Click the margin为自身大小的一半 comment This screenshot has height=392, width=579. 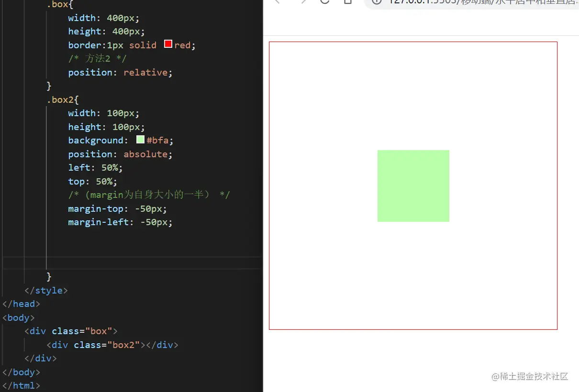pyautogui.click(x=149, y=195)
